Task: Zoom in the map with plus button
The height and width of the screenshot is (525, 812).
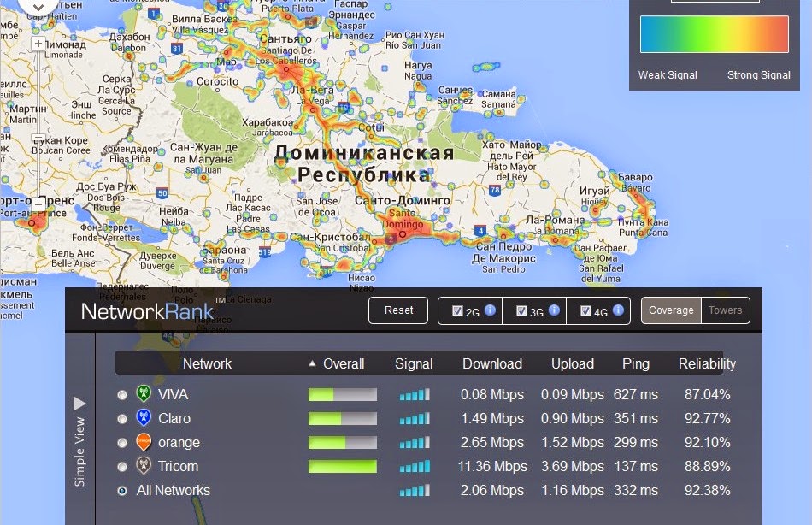Action: [38, 44]
